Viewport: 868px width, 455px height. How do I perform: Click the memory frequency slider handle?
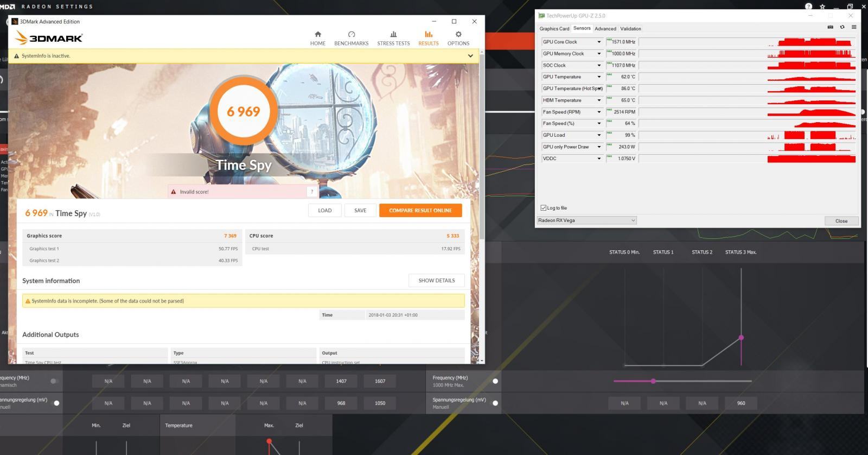653,381
